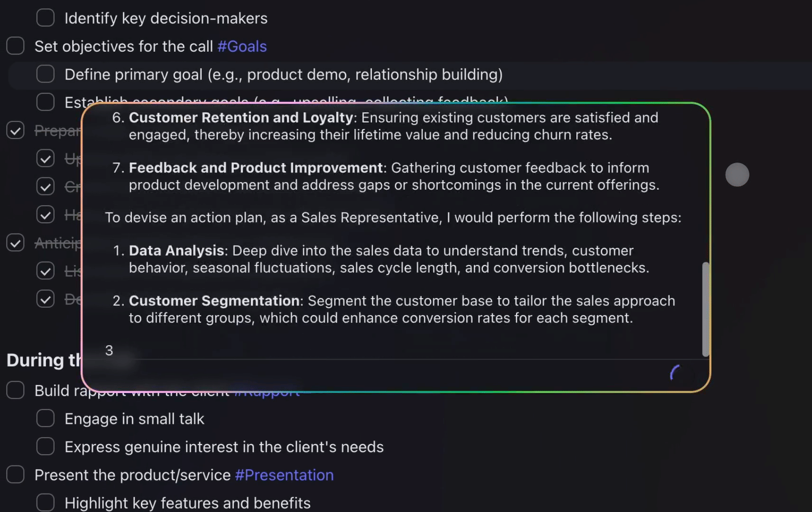This screenshot has height=512, width=812.
Task: Click the AI response popup scrollbar
Action: tap(705, 309)
